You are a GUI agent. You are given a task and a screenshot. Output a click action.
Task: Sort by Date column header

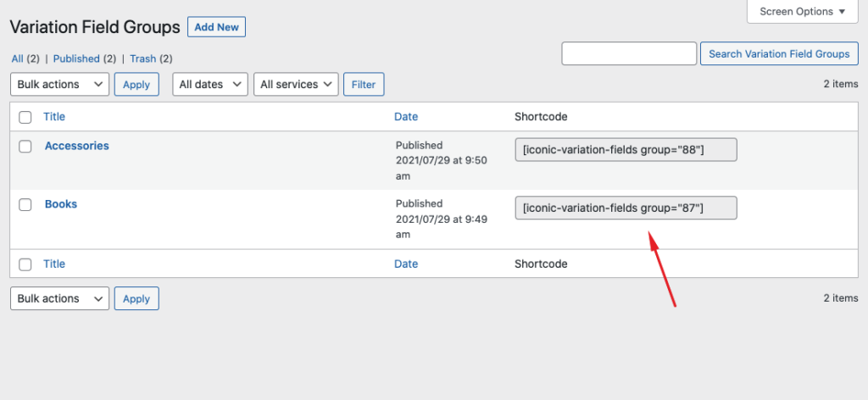pyautogui.click(x=406, y=117)
